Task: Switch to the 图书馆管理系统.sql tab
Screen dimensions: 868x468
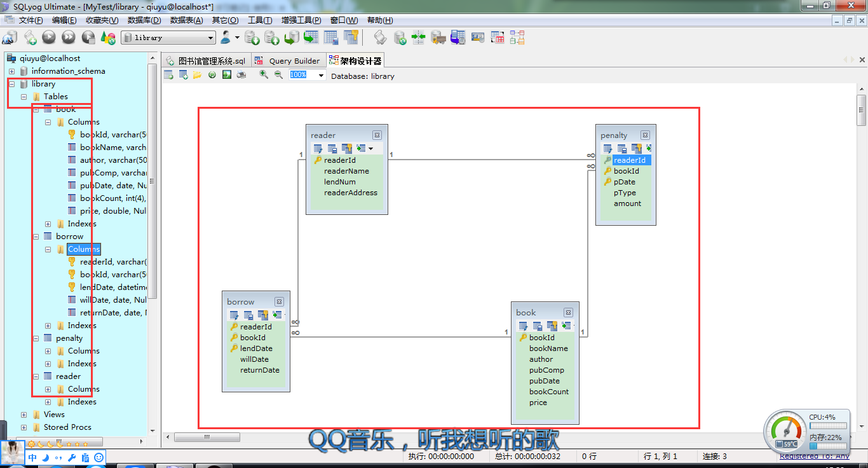Action: tap(206, 61)
